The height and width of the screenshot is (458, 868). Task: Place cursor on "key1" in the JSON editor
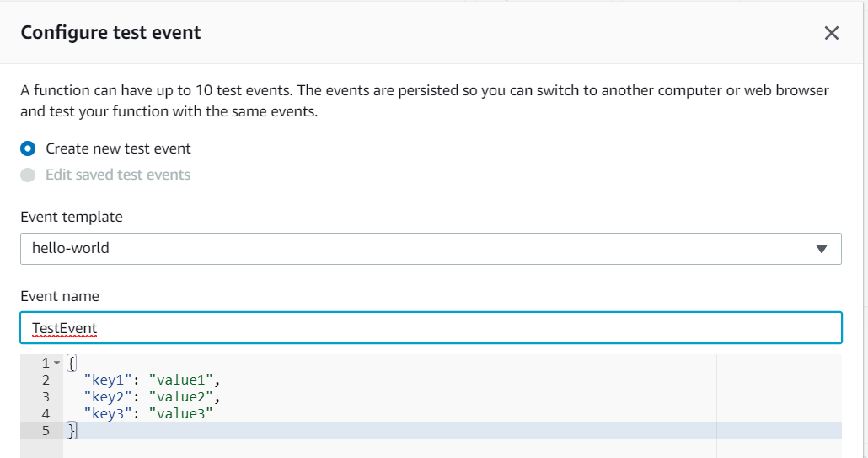coord(109,380)
